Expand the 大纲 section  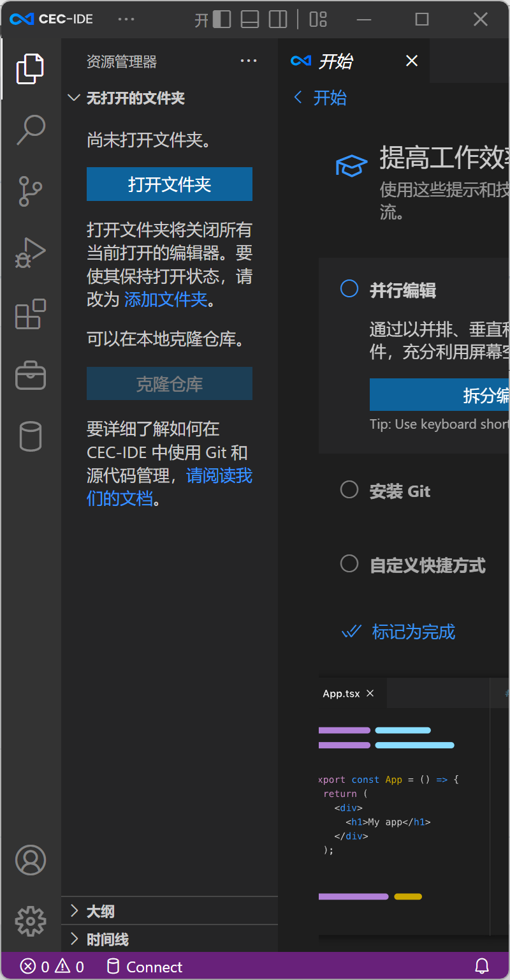pyautogui.click(x=170, y=911)
